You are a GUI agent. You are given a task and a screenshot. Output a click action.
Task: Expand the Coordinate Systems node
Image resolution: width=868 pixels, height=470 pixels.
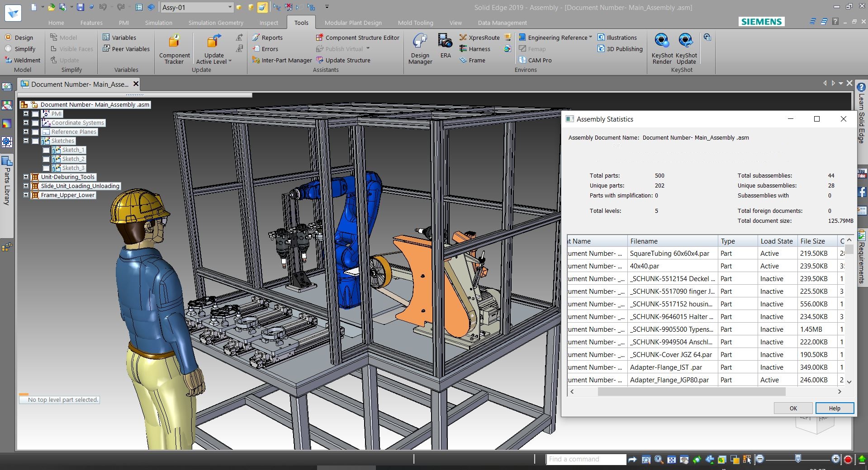26,122
